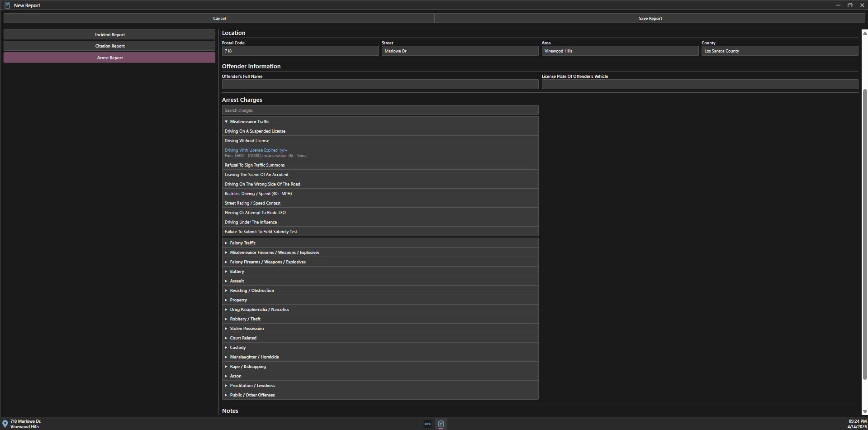Screen dimensions: 868x430
Task: Select the Arrest Report tab
Action: pyautogui.click(x=109, y=58)
